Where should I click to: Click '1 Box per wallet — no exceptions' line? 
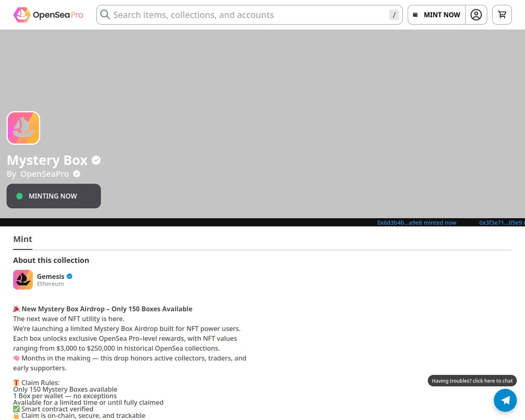point(65,396)
